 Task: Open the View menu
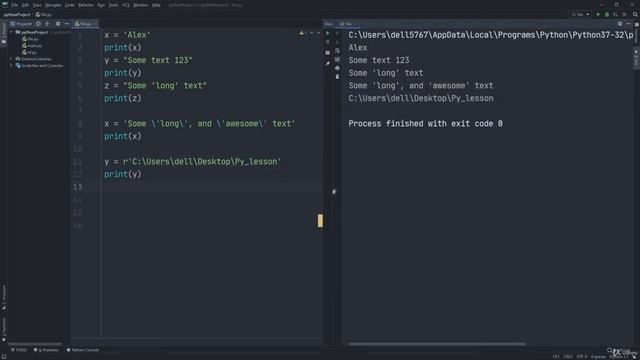pos(37,5)
